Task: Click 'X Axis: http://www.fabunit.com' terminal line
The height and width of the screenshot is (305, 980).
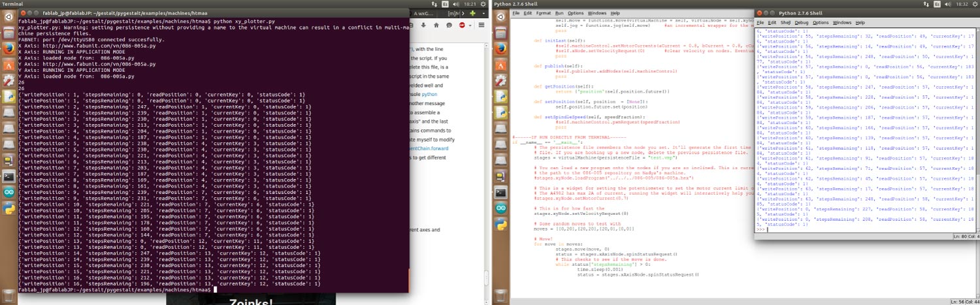Action: pos(87,45)
